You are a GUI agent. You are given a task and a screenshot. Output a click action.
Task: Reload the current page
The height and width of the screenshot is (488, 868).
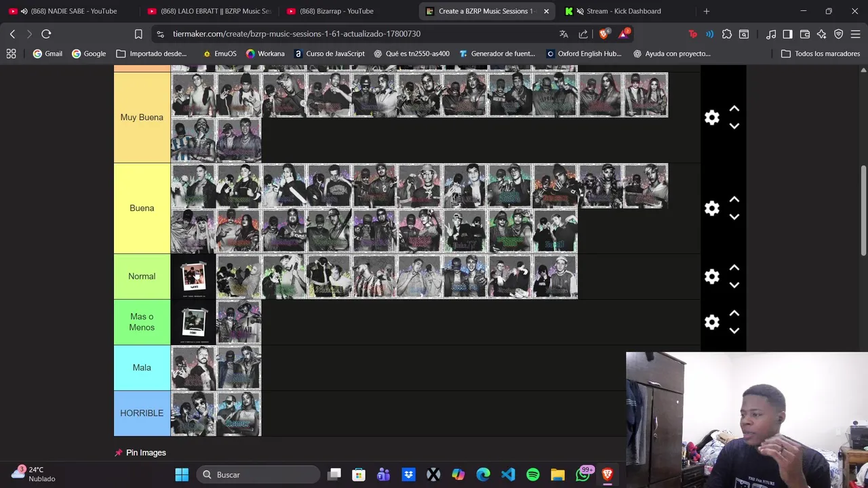point(46,34)
